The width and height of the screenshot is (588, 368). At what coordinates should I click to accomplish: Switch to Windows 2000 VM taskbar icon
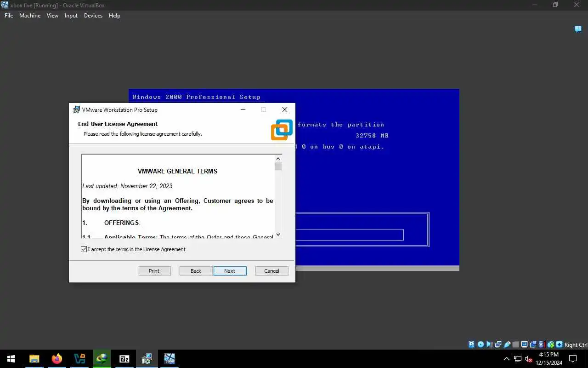[x=169, y=359]
